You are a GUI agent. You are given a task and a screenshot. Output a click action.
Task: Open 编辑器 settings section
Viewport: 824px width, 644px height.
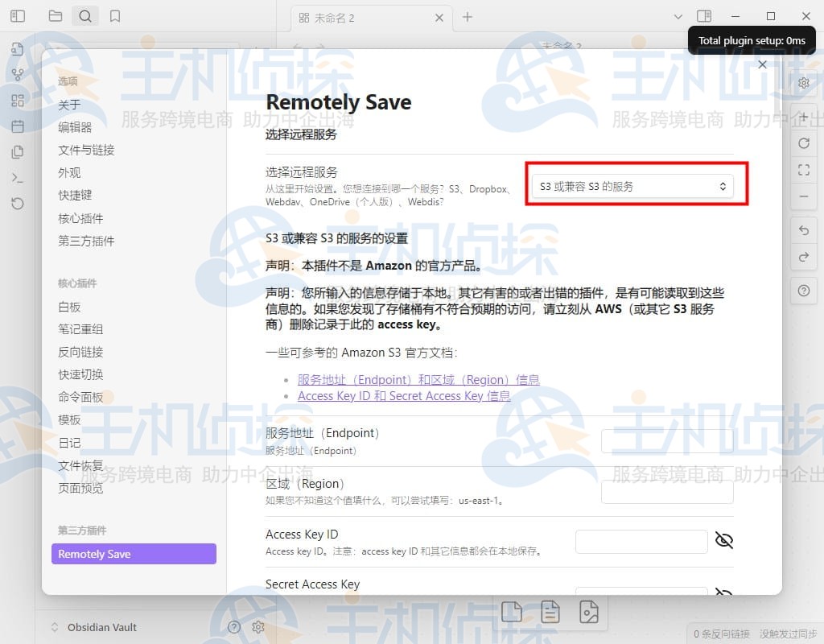point(75,127)
